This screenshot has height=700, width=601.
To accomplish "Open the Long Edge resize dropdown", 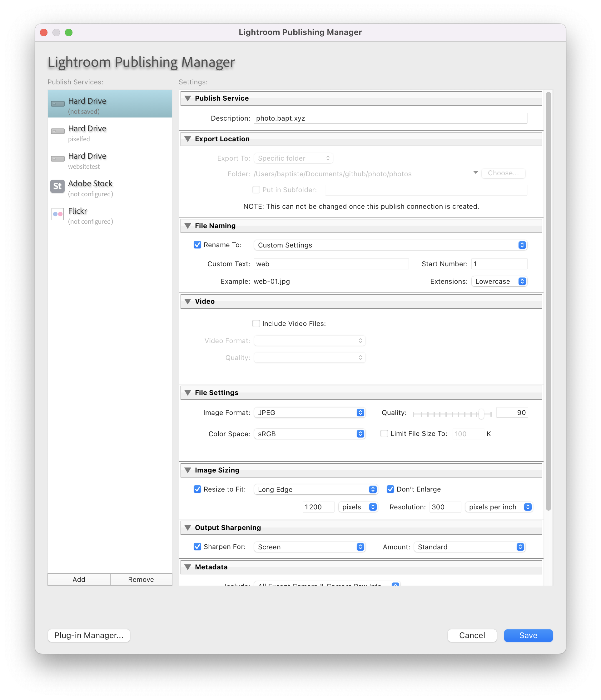I will tap(316, 489).
